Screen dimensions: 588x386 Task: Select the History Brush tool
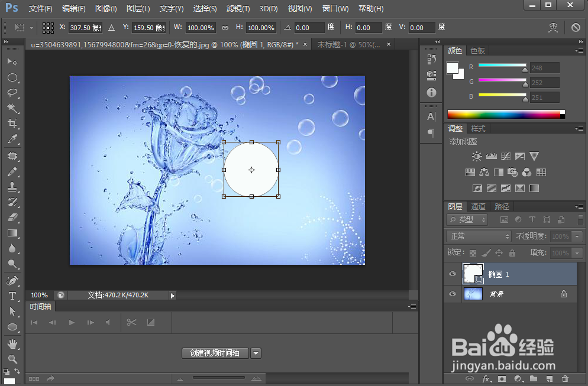coord(12,202)
